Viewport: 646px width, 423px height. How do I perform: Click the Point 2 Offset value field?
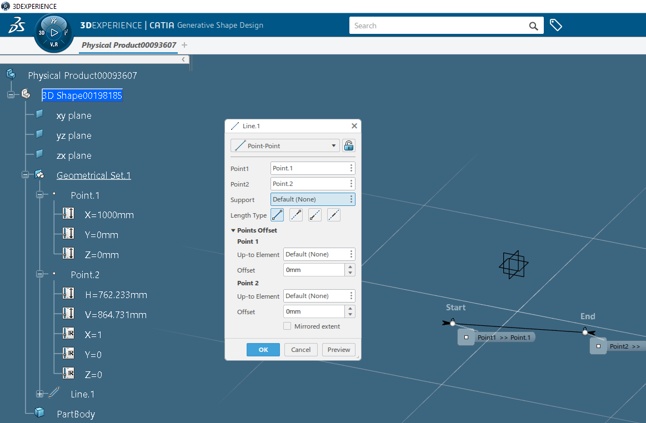pyautogui.click(x=314, y=311)
